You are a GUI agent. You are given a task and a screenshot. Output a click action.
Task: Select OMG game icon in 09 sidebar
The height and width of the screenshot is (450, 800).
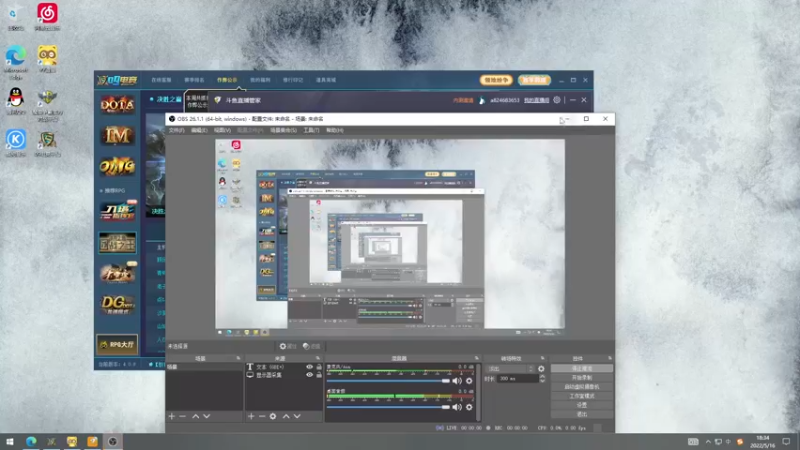coord(117,166)
